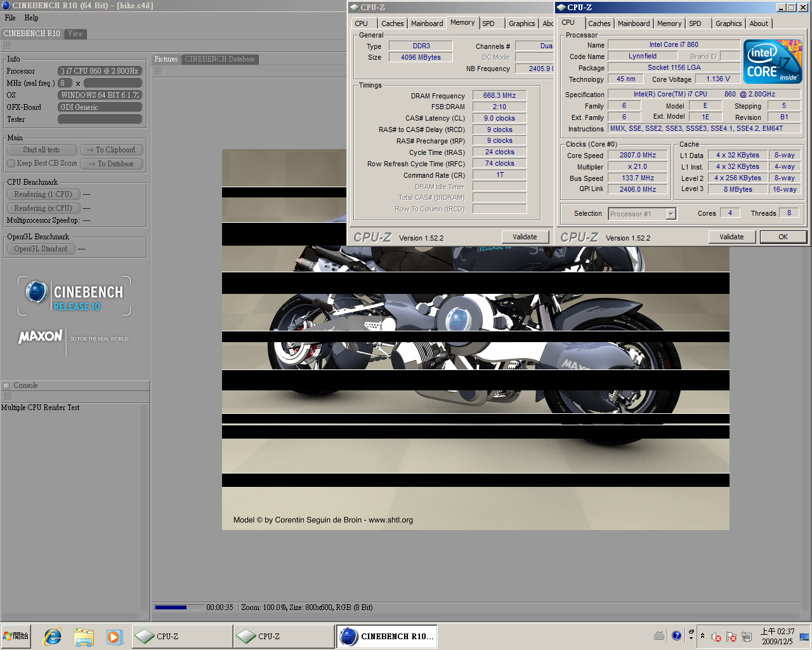Open Windows Media Player taskbar icon
The width and height of the screenshot is (812, 650).
pyautogui.click(x=114, y=636)
